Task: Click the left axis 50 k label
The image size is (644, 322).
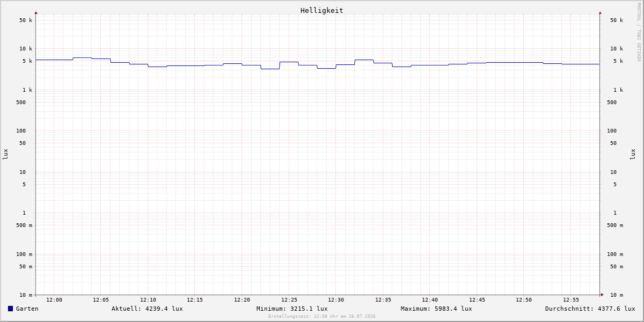Action: [x=26, y=20]
